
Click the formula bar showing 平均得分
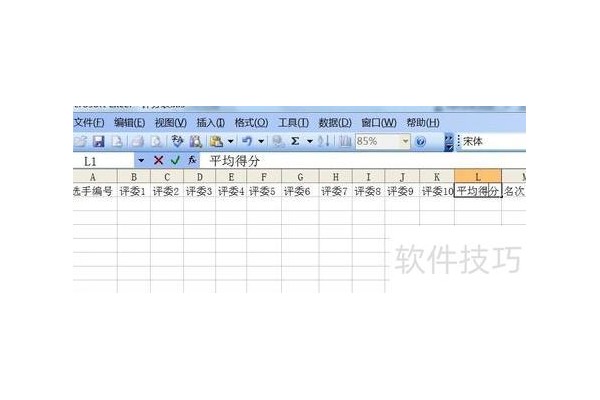point(363,161)
